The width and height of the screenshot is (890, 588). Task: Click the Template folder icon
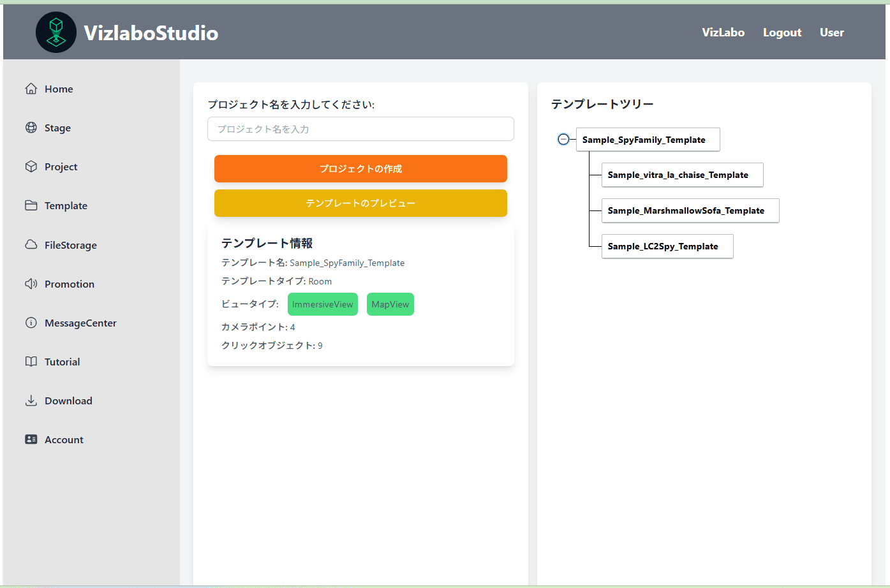31,205
